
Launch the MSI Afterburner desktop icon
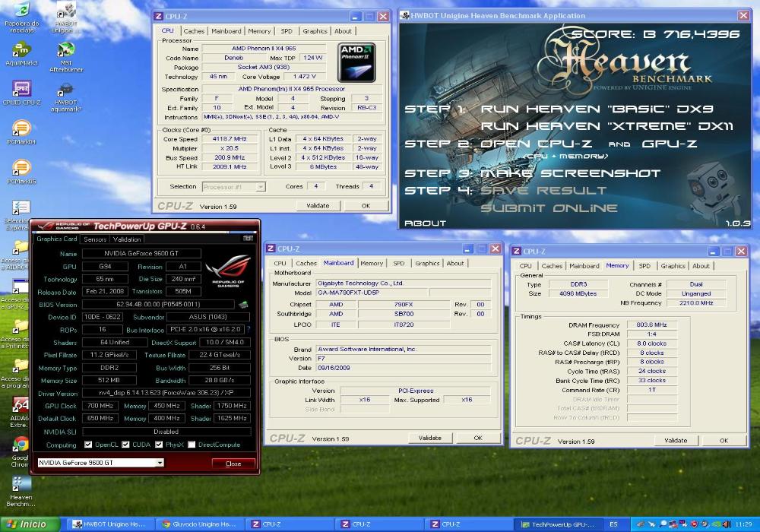[x=66, y=57]
